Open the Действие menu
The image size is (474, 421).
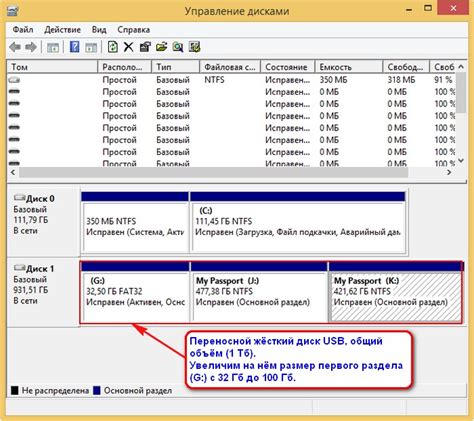62,30
